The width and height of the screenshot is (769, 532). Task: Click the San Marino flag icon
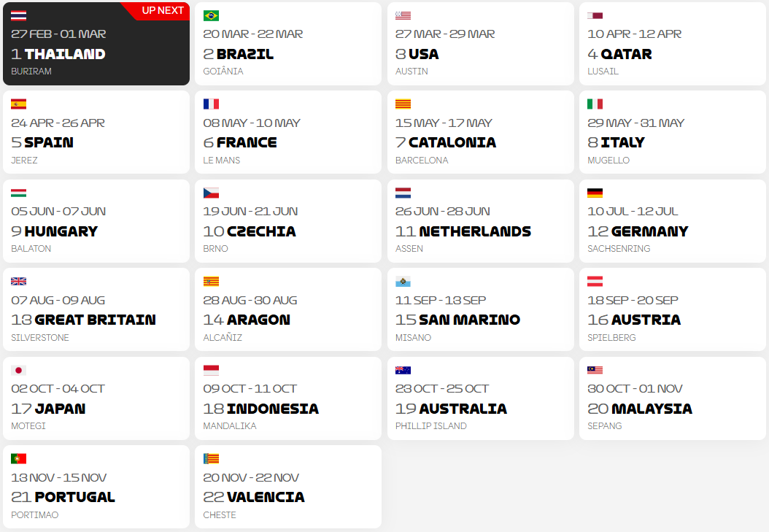pyautogui.click(x=401, y=281)
